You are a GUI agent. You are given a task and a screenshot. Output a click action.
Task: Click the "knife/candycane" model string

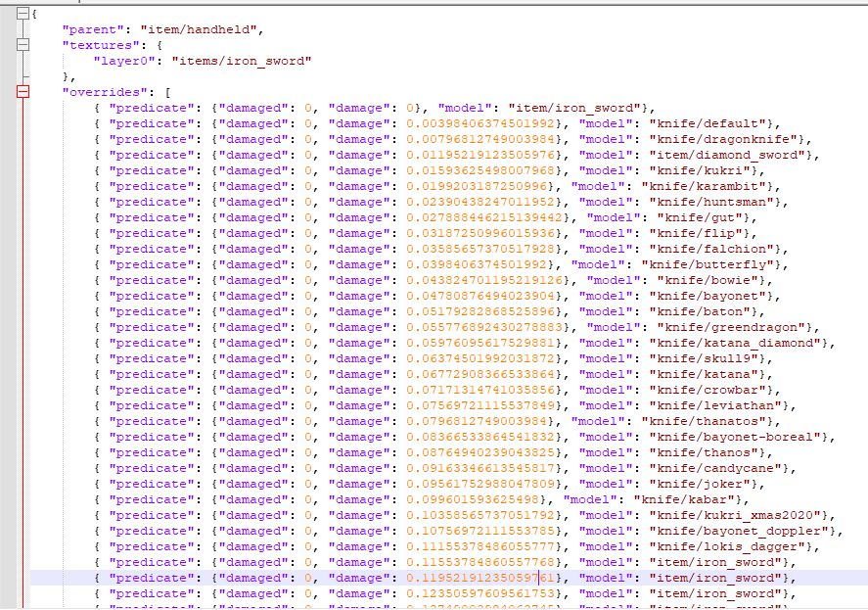point(715,468)
